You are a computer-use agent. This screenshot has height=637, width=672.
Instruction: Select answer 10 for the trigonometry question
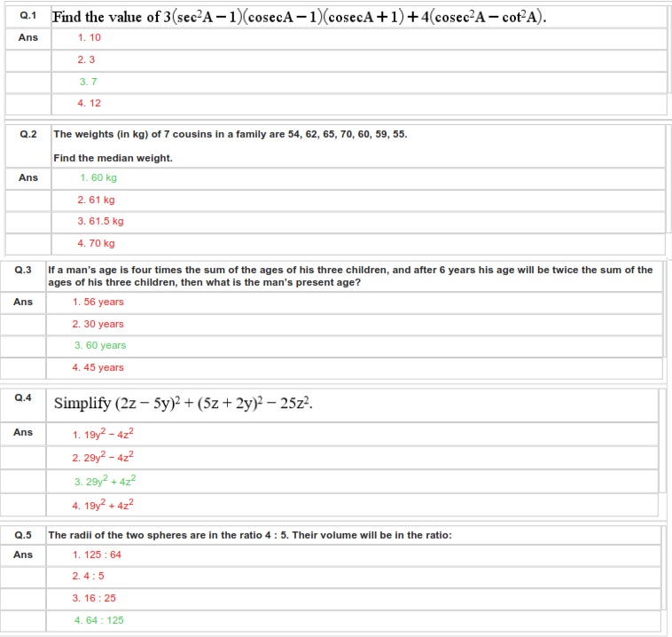(x=90, y=38)
